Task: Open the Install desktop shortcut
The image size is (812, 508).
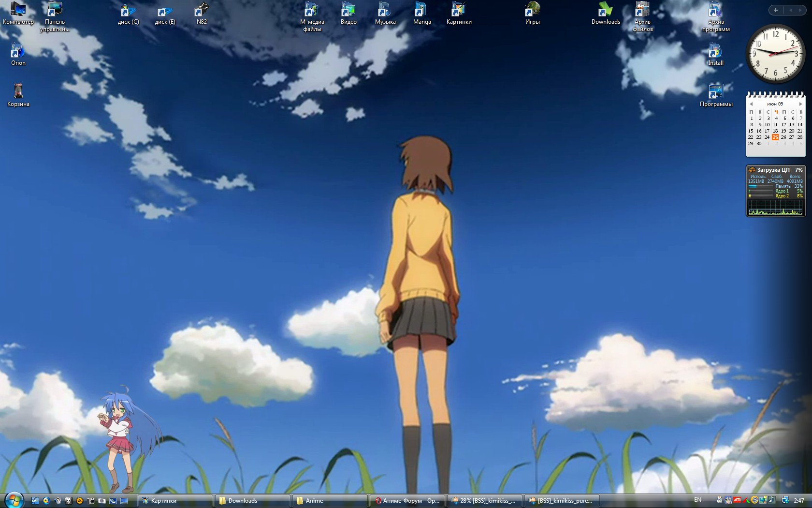Action: pyautogui.click(x=716, y=54)
